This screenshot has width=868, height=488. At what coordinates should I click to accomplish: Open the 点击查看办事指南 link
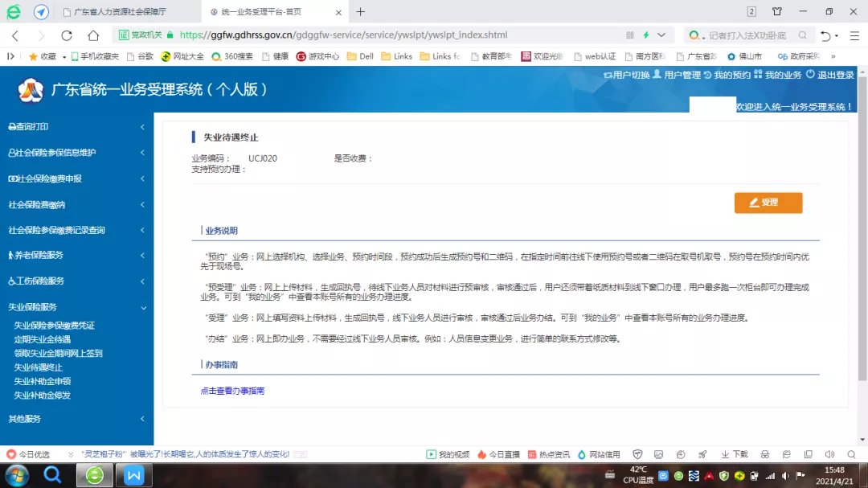click(x=232, y=391)
